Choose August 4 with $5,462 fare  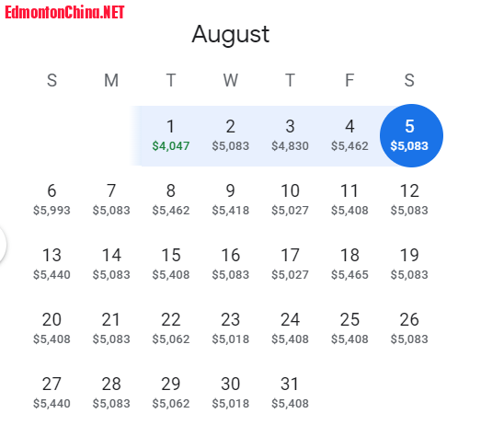click(349, 135)
